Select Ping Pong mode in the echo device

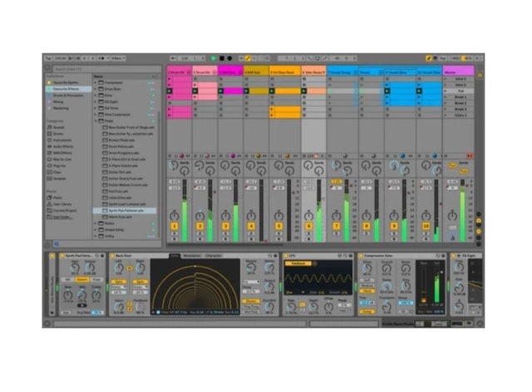tap(251, 306)
